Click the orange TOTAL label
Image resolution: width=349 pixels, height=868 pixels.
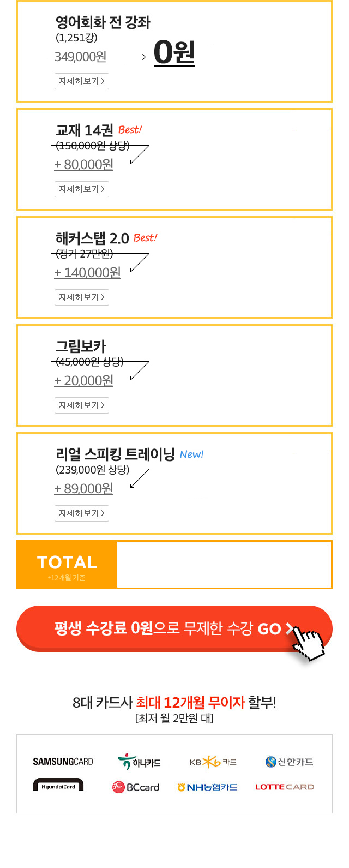click(67, 565)
